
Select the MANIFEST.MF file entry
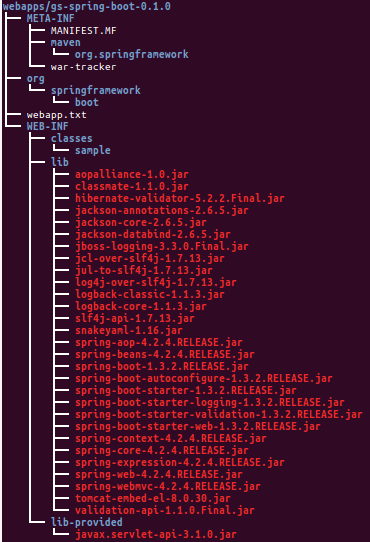[x=83, y=30]
